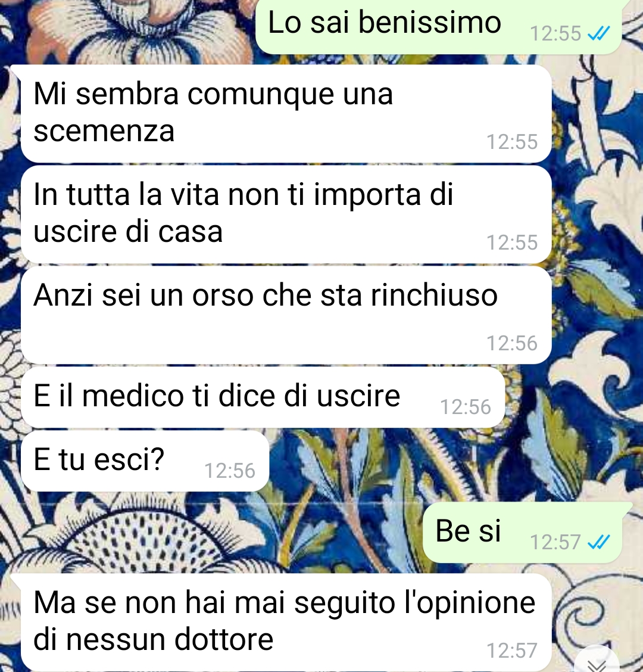This screenshot has width=643, height=672.
Task: Tap the 12:56 timestamp beside 'E il medico'
Action: pyautogui.click(x=466, y=407)
